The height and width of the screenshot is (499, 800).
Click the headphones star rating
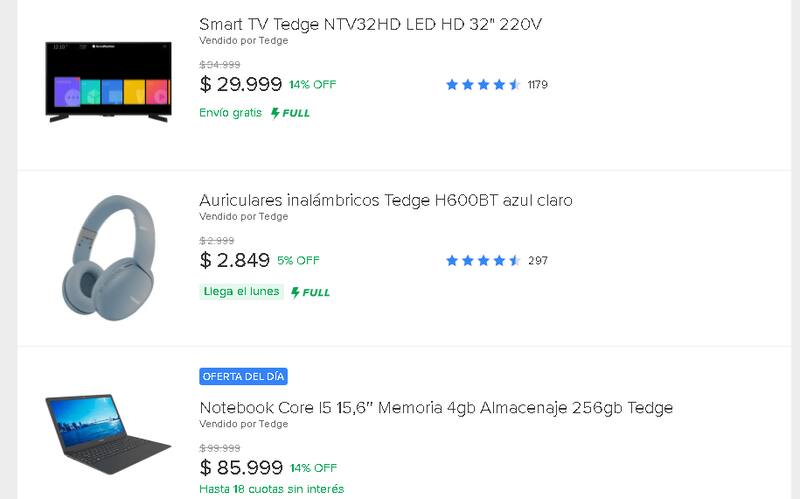click(x=483, y=261)
